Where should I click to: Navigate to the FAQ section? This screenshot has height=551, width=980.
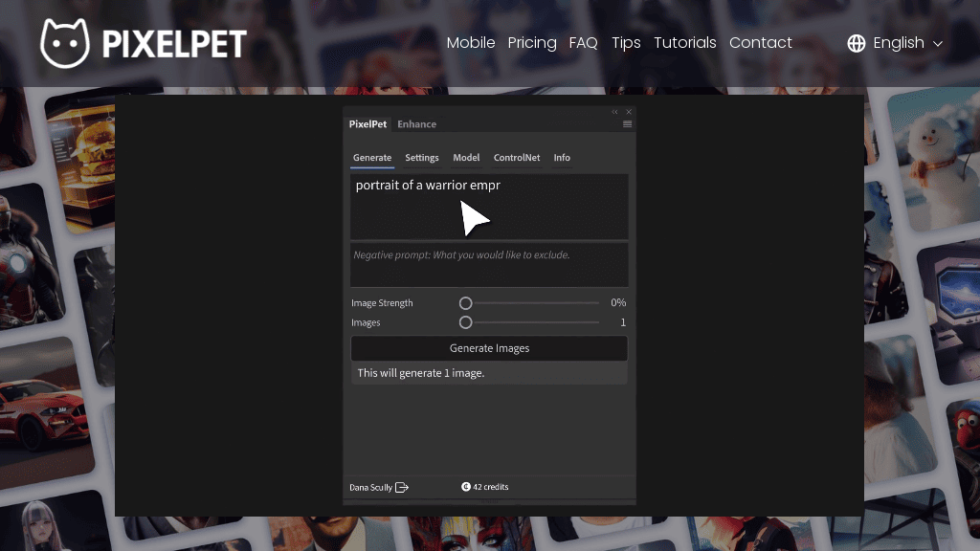(584, 43)
